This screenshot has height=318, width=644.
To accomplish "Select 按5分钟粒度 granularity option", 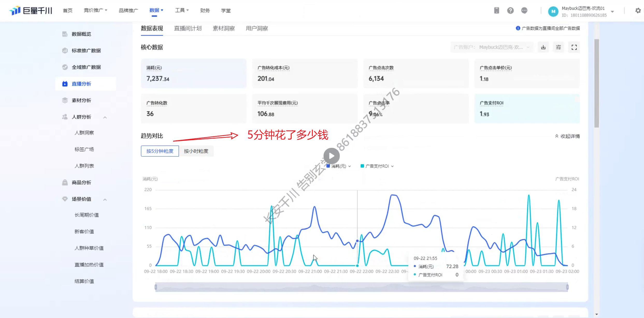I will [x=160, y=151].
